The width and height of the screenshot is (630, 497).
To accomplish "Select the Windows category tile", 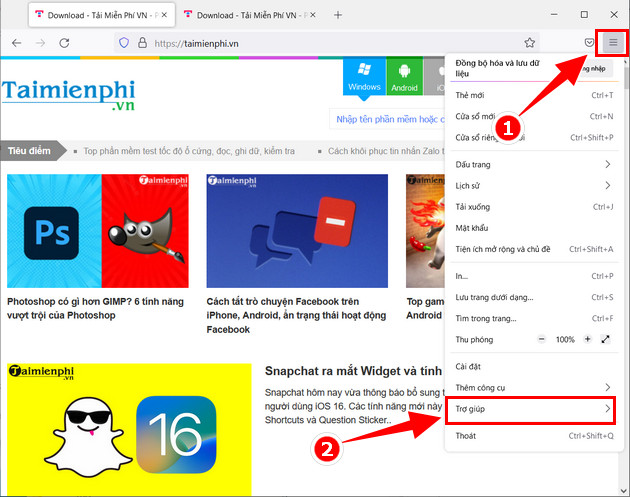I will pyautogui.click(x=364, y=76).
